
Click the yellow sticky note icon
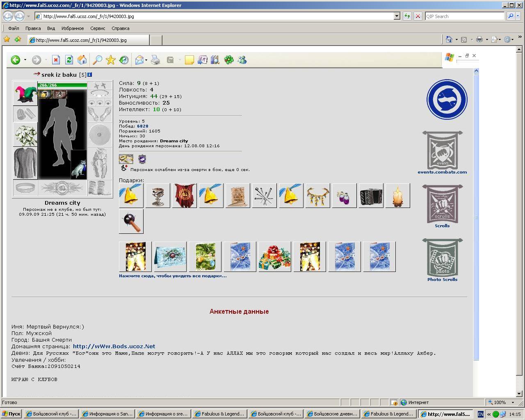pyautogui.click(x=189, y=60)
